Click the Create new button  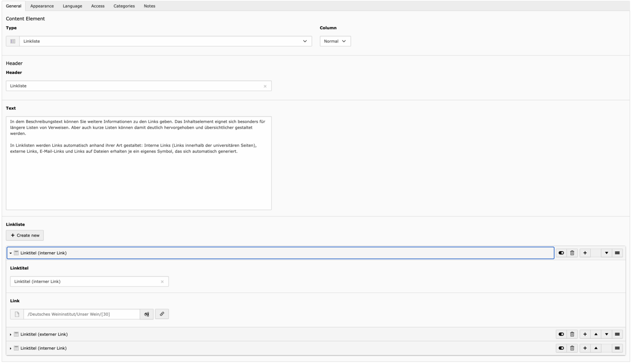tap(25, 235)
